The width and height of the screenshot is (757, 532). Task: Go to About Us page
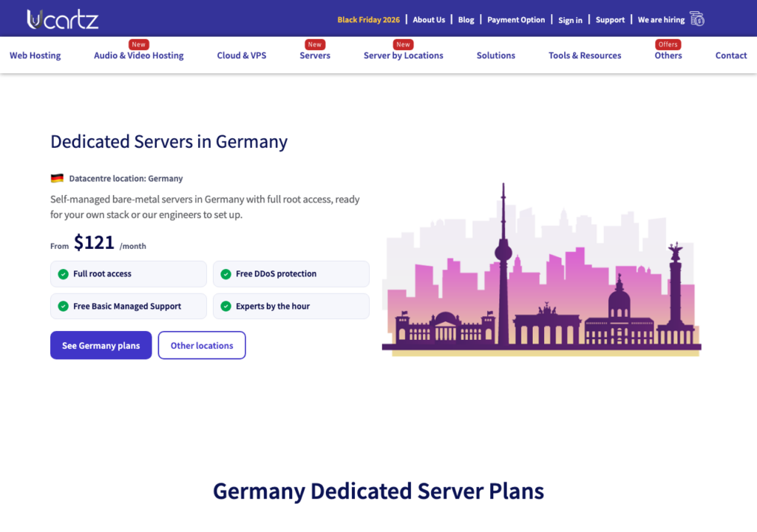(429, 20)
